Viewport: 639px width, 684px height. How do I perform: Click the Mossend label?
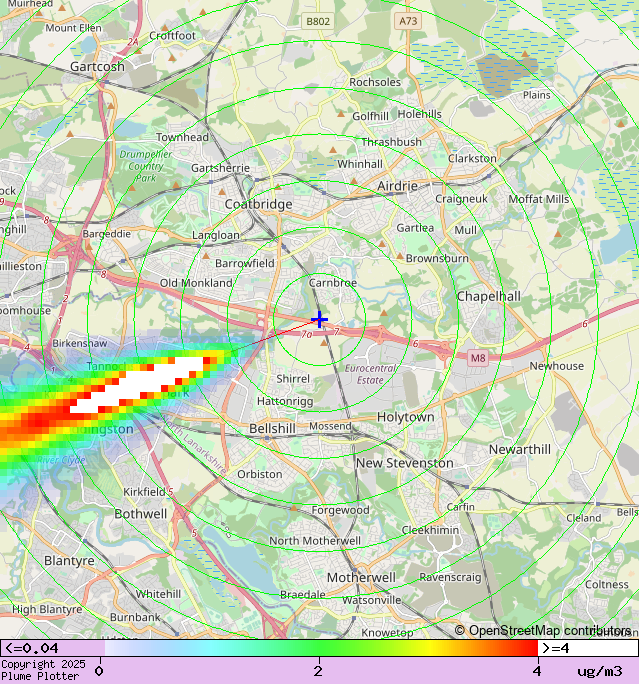(330, 426)
